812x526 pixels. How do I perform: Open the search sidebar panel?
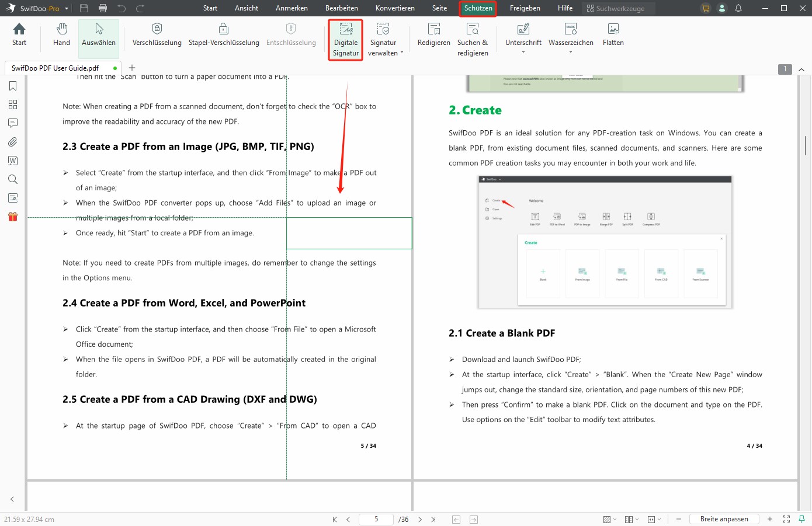click(13, 179)
